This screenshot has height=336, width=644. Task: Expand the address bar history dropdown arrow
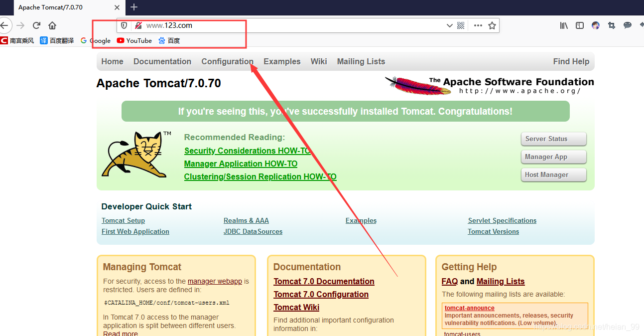tap(449, 25)
